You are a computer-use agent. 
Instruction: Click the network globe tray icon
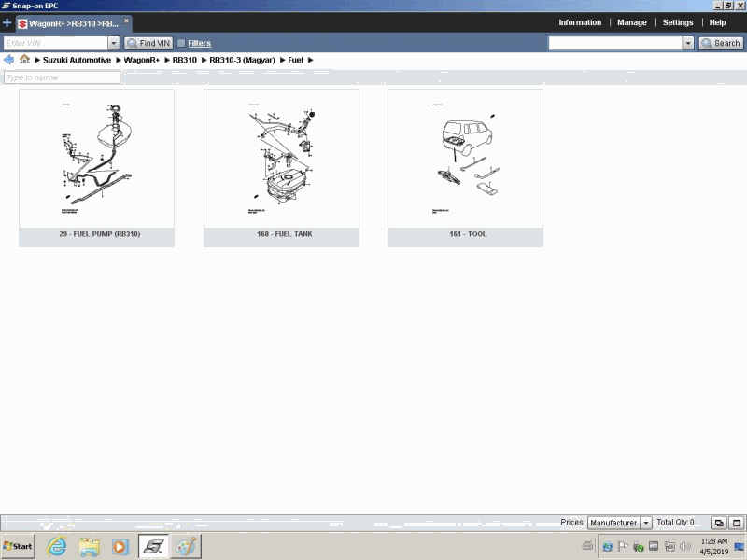click(607, 546)
